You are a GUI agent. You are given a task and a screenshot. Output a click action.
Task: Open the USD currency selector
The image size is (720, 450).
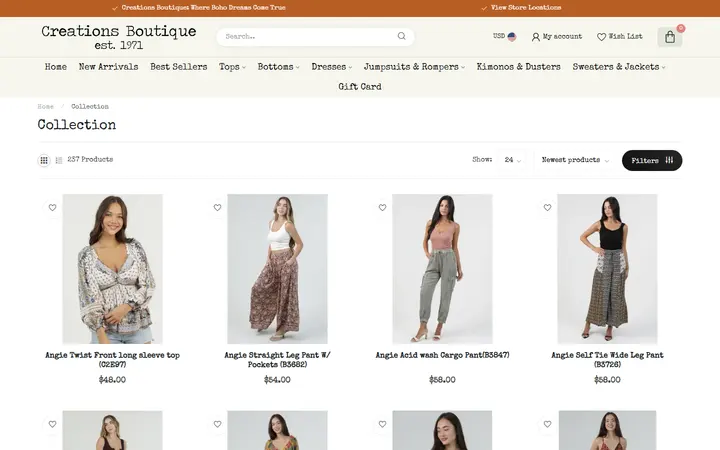[x=504, y=36]
